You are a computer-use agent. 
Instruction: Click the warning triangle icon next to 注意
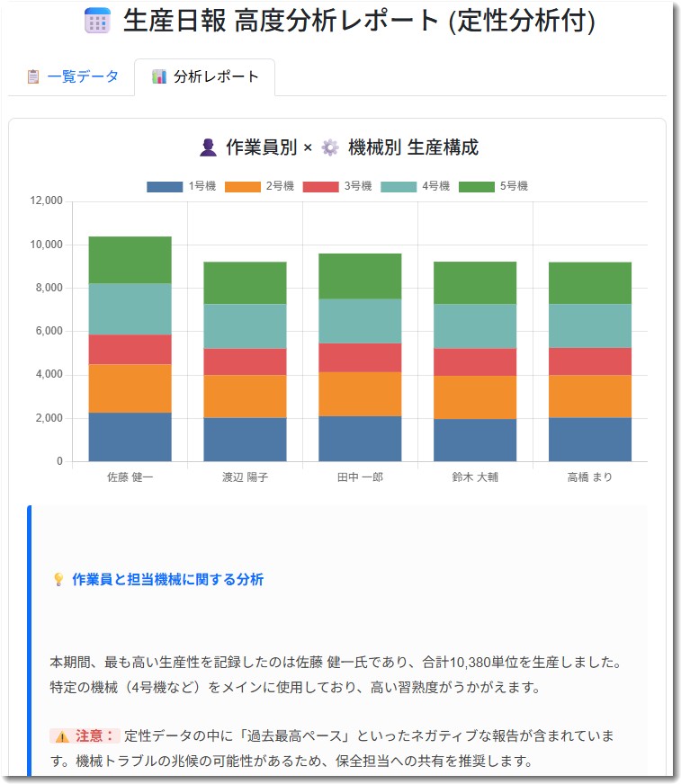pos(62,736)
